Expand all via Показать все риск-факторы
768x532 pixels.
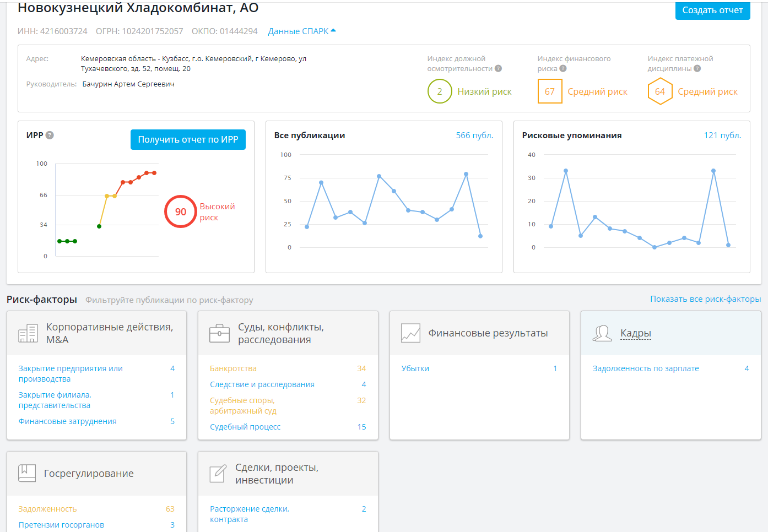coord(705,299)
